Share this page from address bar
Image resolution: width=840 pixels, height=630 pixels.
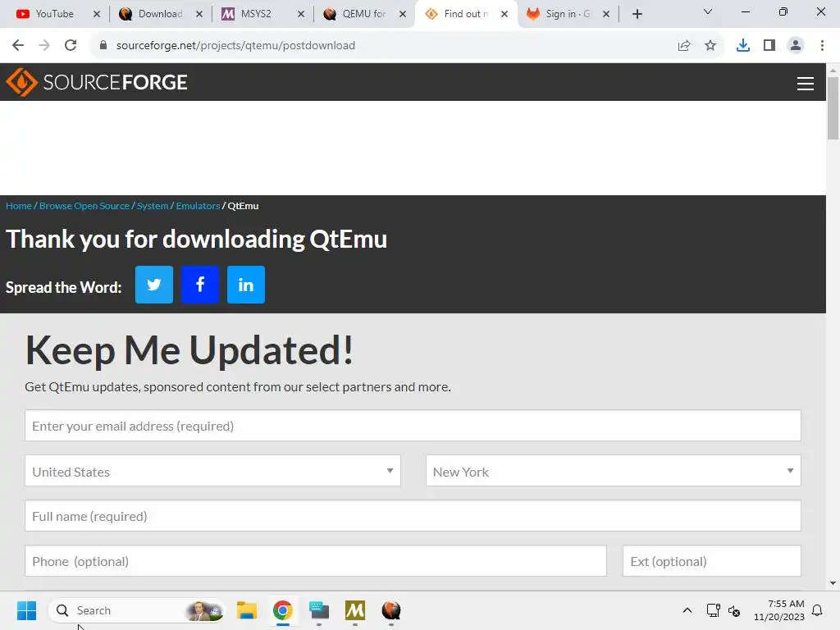pos(684,46)
